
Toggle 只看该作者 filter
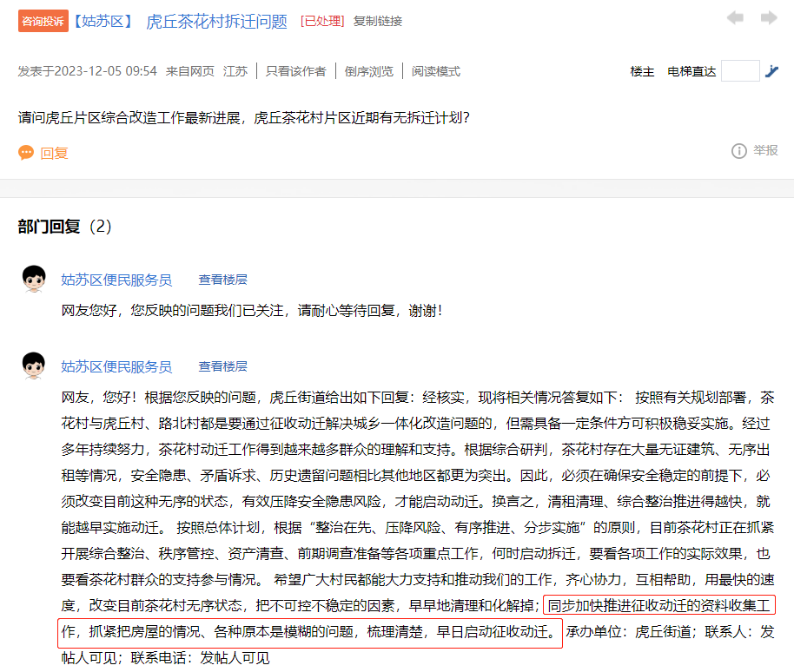pyautogui.click(x=295, y=71)
